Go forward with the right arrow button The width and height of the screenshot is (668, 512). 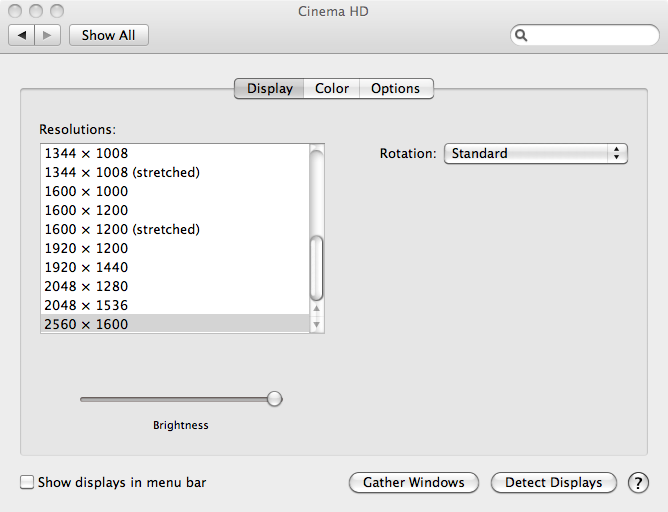tap(47, 35)
